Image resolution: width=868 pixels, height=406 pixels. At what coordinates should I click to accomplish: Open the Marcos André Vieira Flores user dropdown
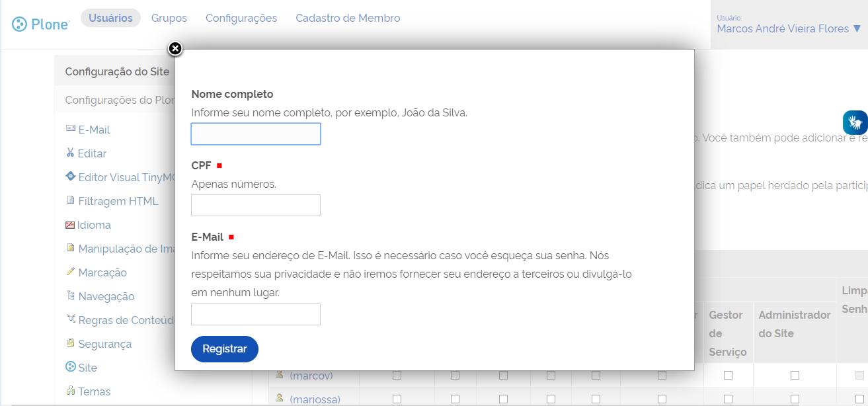tap(788, 28)
